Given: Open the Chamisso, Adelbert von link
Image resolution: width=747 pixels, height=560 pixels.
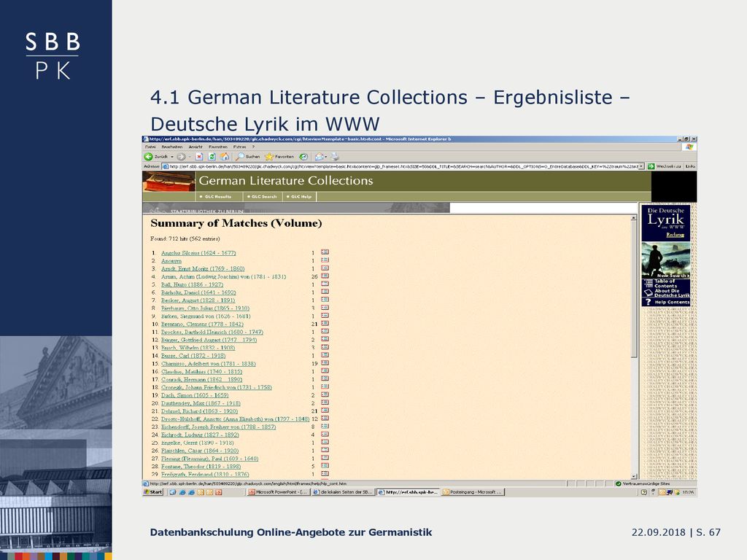Looking at the screenshot, I should [208, 363].
